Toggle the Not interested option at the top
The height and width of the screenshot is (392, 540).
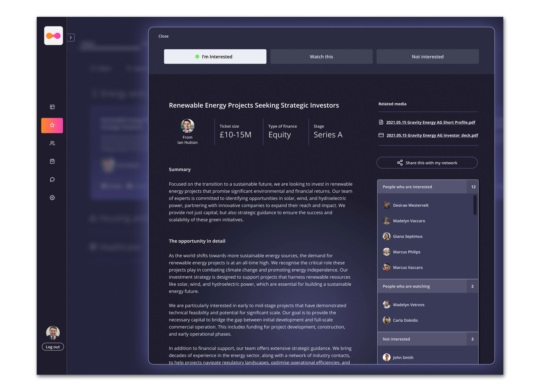(427, 57)
